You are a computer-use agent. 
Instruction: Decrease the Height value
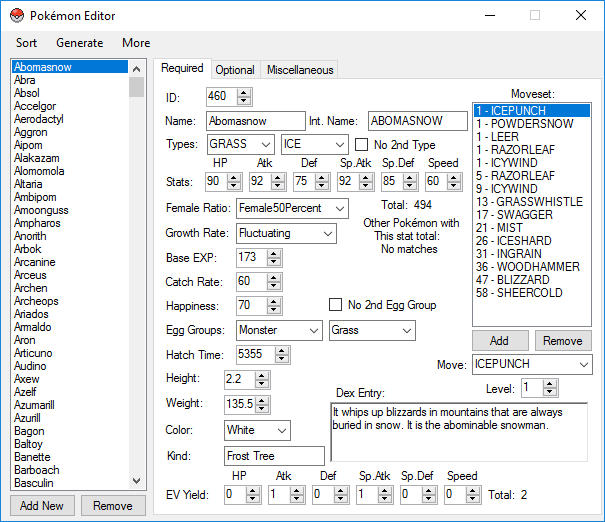[263, 384]
